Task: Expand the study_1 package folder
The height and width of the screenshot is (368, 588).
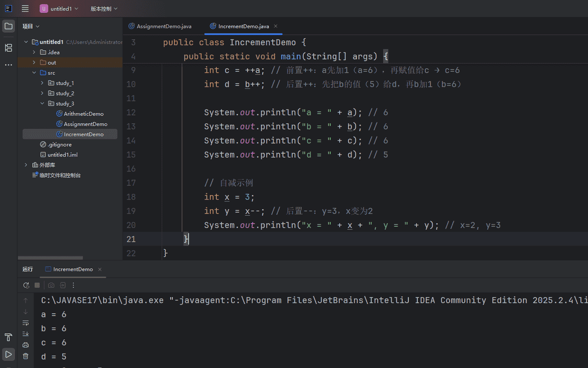Action: (x=42, y=83)
